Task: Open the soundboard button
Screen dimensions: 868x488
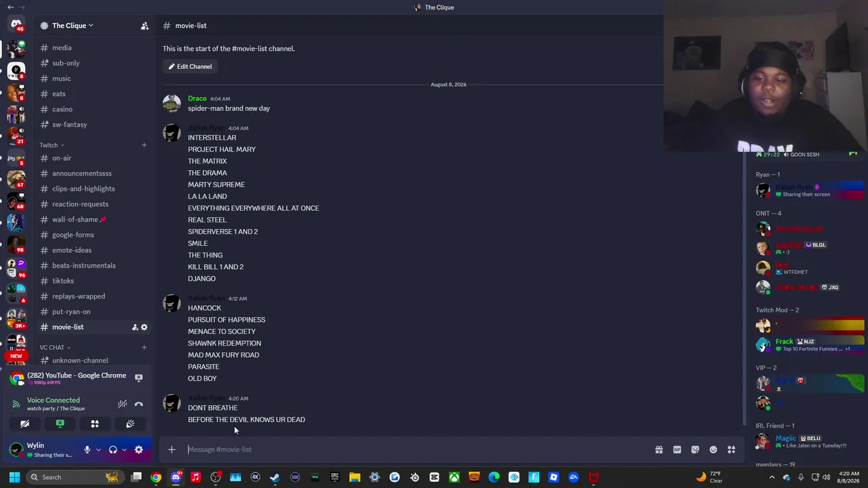Action: click(x=130, y=424)
